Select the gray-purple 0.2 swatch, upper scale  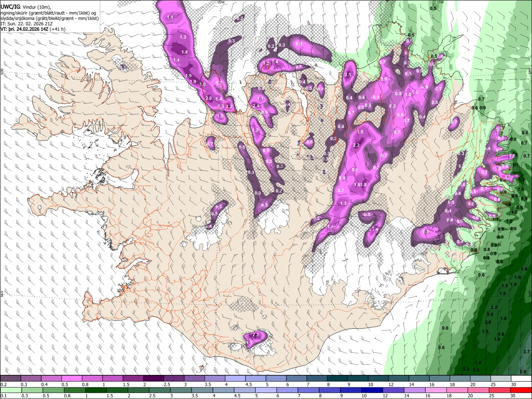pos(10,379)
